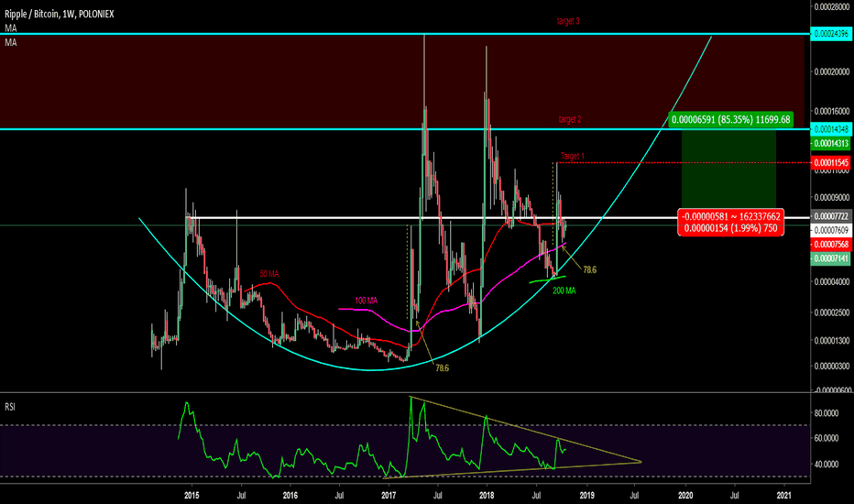
Task: Click the green 0.00007141 price tag
Action: 830,258
